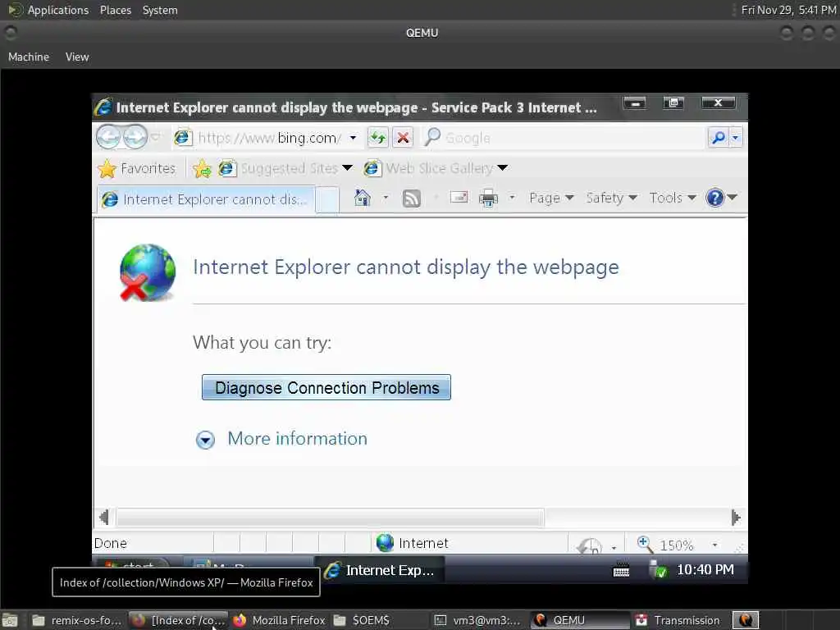Open the remix-os-fo... folder taskbar item
The width and height of the screenshot is (840, 630).
tap(76, 620)
